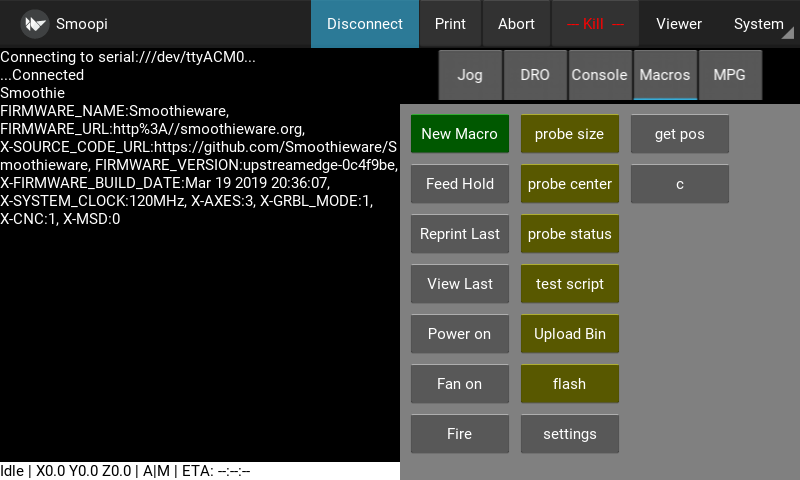Image resolution: width=800 pixels, height=480 pixels.
Task: Click the 'FIRMWARE_URL:http%3A//smoothieware.org' log line
Action: point(153,129)
